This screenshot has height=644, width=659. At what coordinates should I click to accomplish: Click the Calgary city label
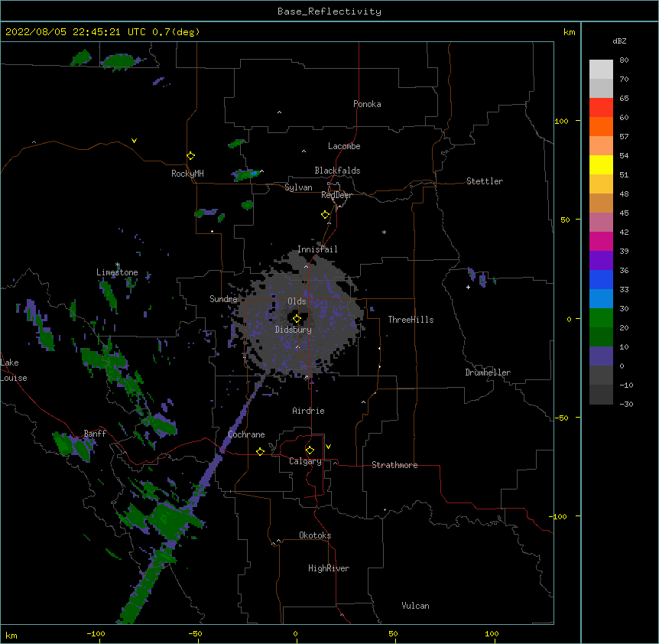click(x=305, y=461)
